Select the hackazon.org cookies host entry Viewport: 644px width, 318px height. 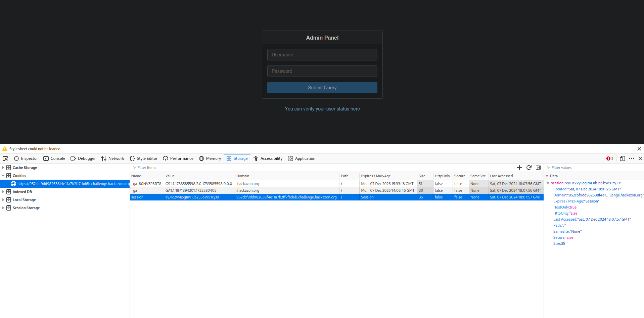pos(65,184)
